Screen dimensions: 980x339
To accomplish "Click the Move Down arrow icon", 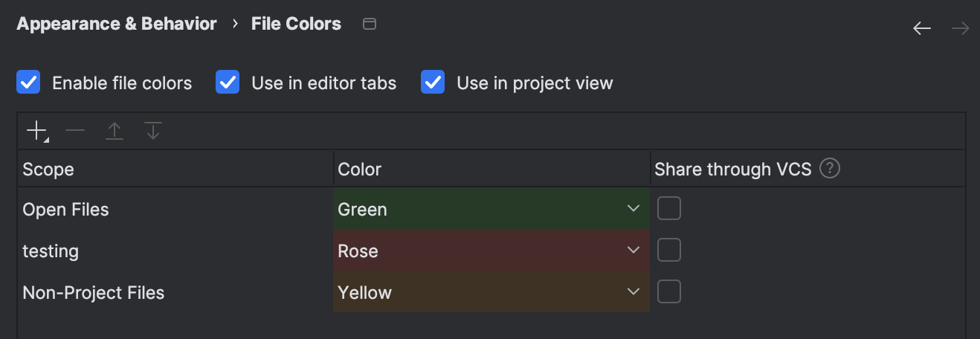I will pos(152,132).
